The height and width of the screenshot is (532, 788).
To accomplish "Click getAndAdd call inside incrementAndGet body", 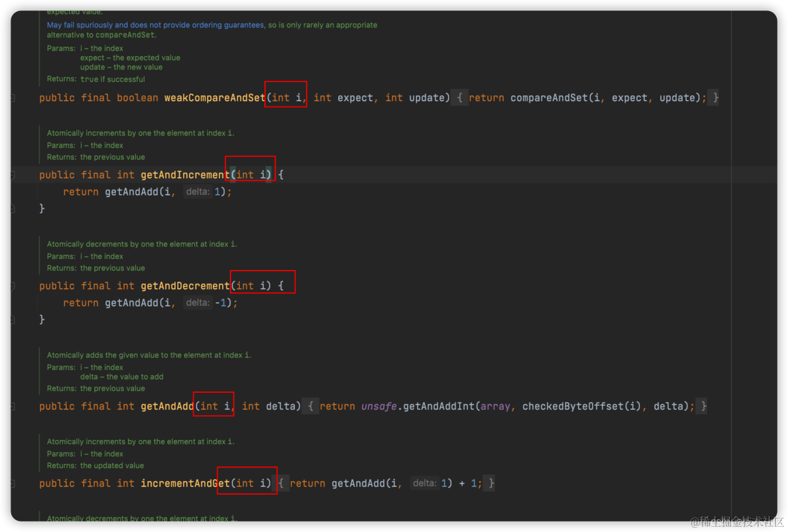I will coord(358,483).
